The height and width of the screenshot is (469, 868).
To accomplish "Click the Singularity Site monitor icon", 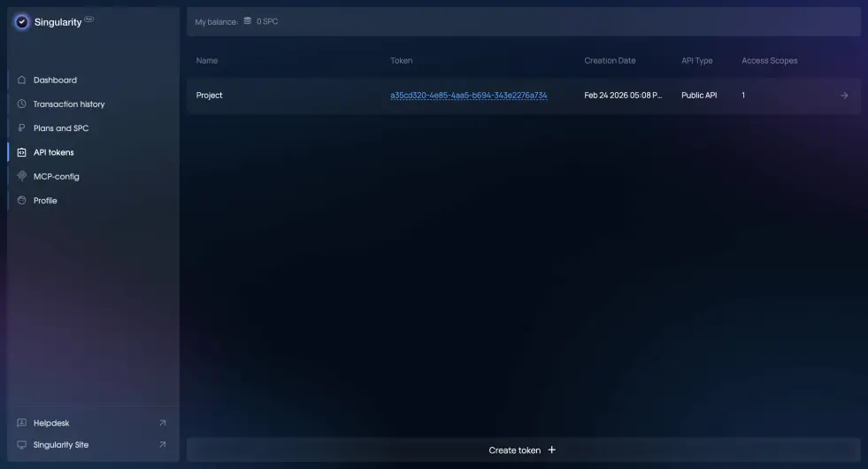I will [22, 445].
